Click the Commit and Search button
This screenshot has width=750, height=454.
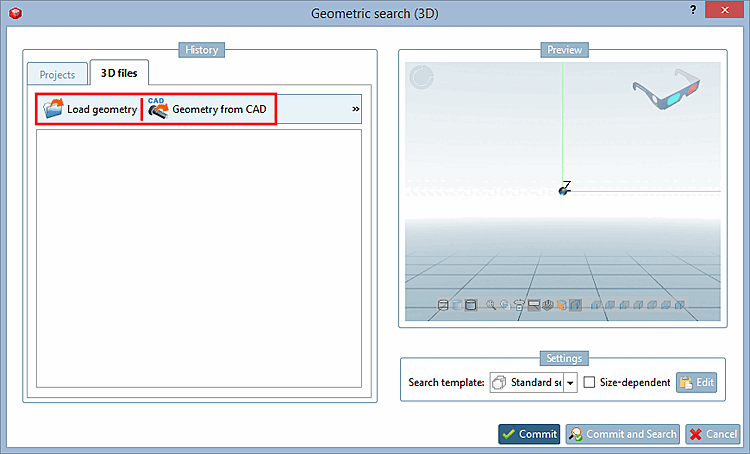tap(623, 434)
